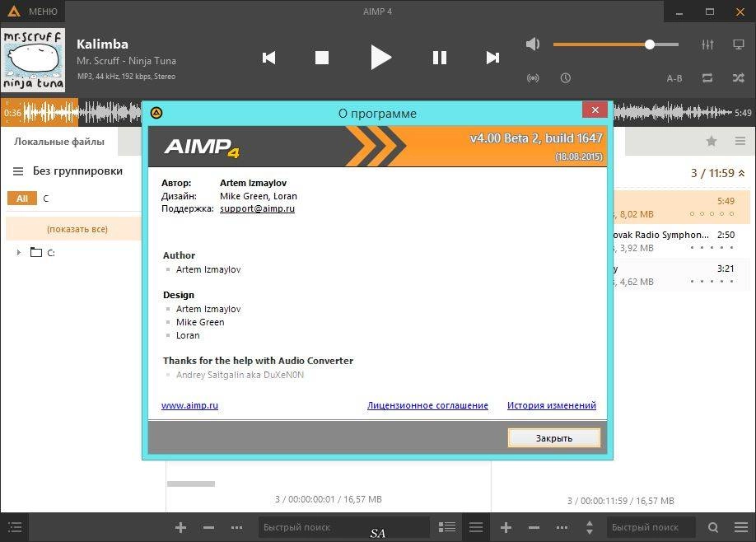Click the horizontal scrollbar in the middle panel

[x=191, y=484]
